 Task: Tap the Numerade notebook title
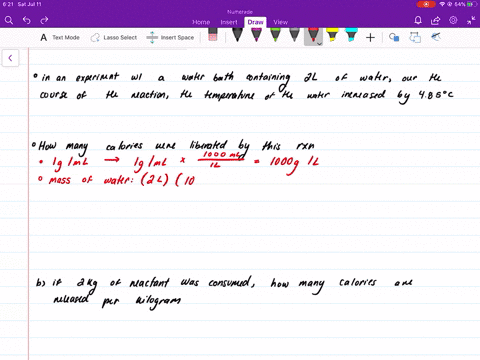click(x=240, y=12)
